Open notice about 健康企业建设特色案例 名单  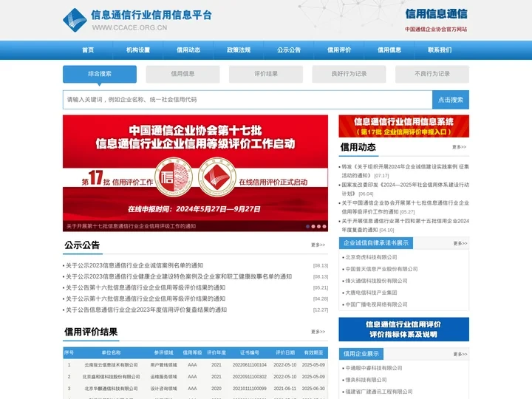pyautogui.click(x=179, y=276)
